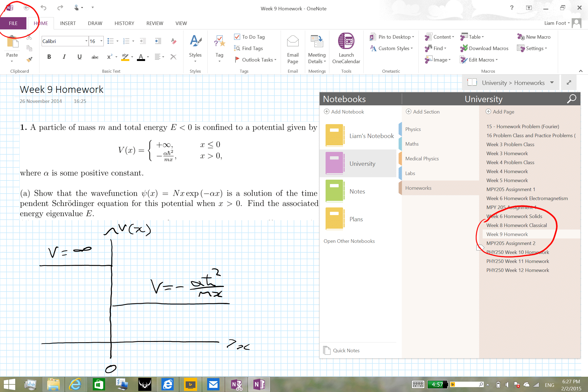Screen dimensions: 588x392
Task: Switch to the HISTORY tab
Action: (x=124, y=23)
